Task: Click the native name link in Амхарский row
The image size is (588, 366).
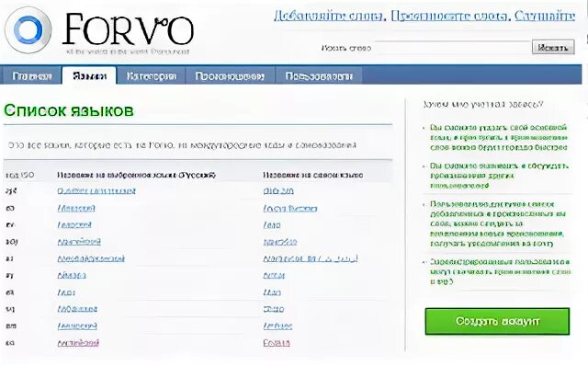Action: click(277, 326)
